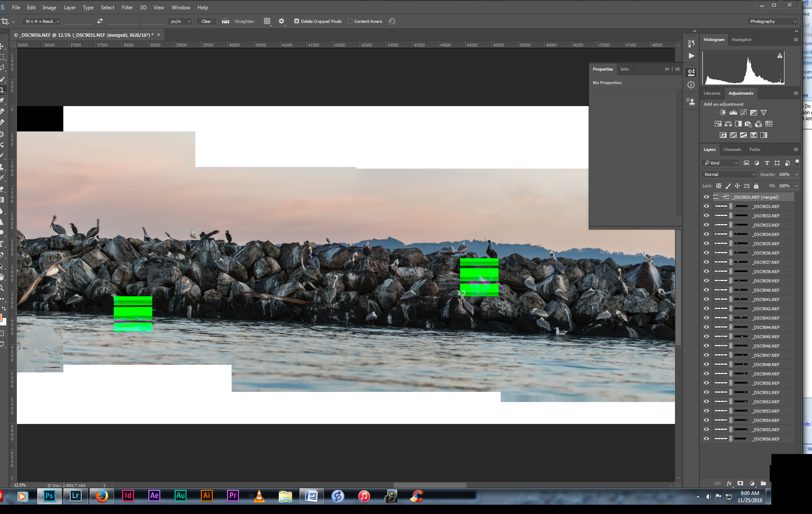Click the Straighten button label

[244, 21]
